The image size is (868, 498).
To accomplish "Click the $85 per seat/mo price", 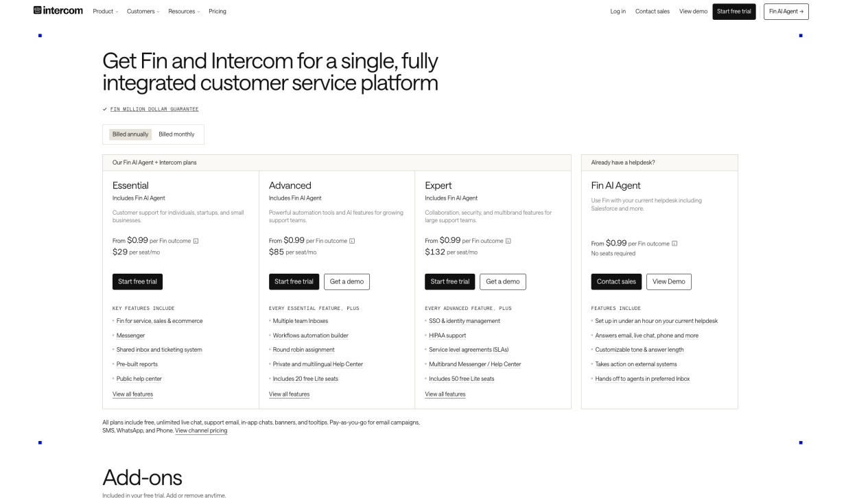I will 292,252.
